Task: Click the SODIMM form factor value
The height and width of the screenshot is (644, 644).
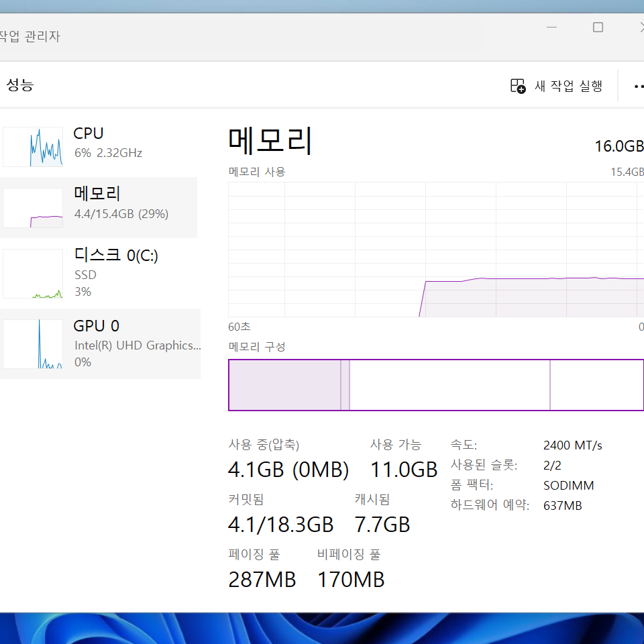Action: (x=568, y=486)
